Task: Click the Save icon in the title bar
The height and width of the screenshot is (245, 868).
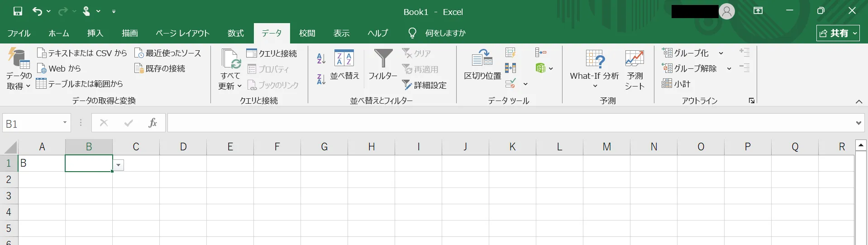Action: point(18,11)
